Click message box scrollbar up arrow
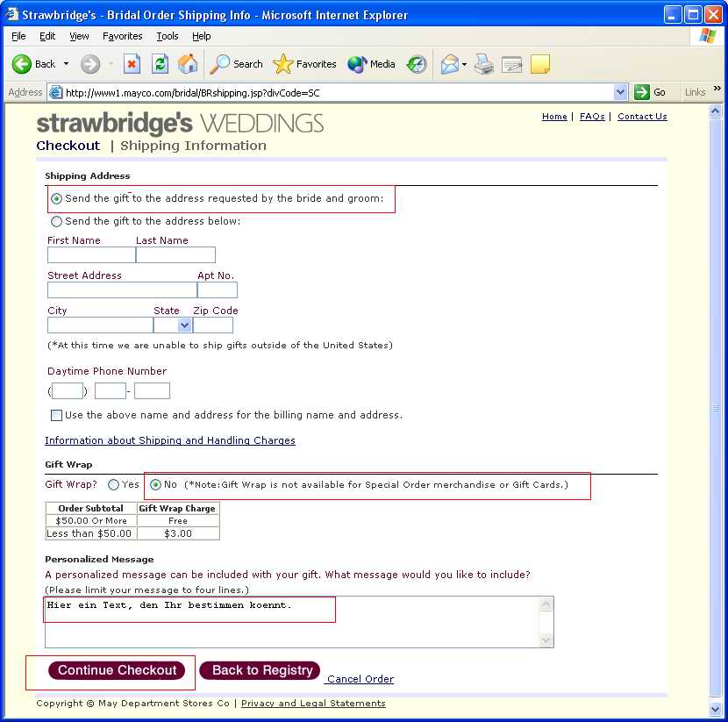Viewport: 728px width, 722px height. point(546,604)
